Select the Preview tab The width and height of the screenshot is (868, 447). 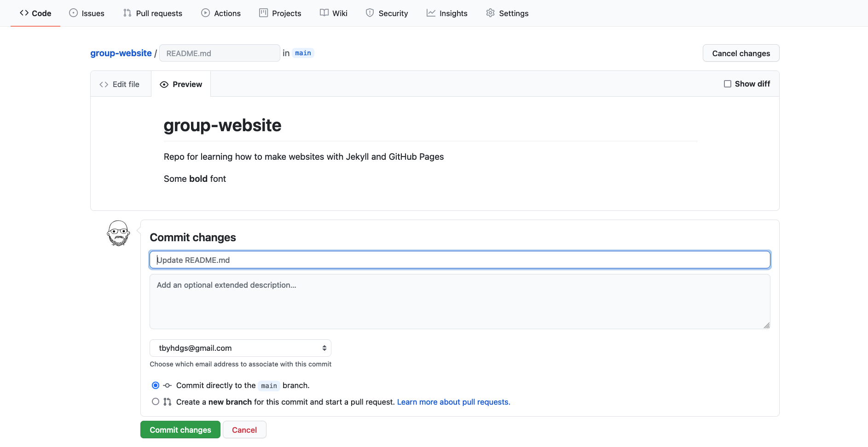point(181,84)
